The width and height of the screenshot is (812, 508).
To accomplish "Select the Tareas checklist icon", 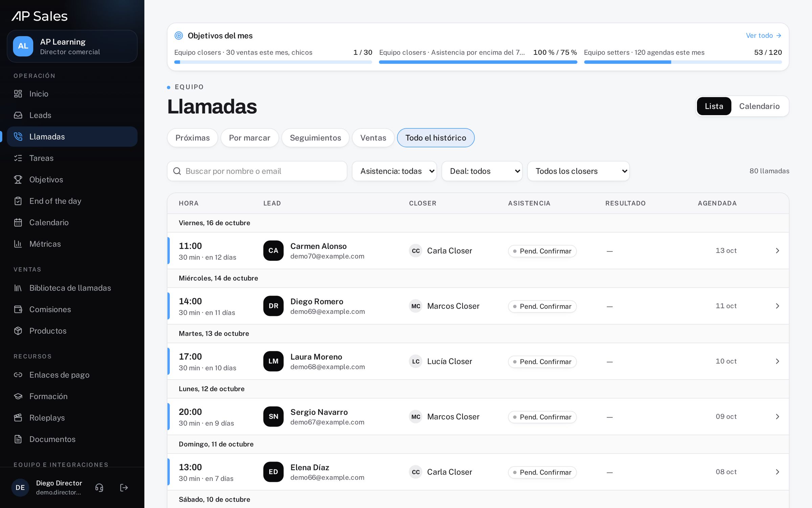I will tap(18, 158).
